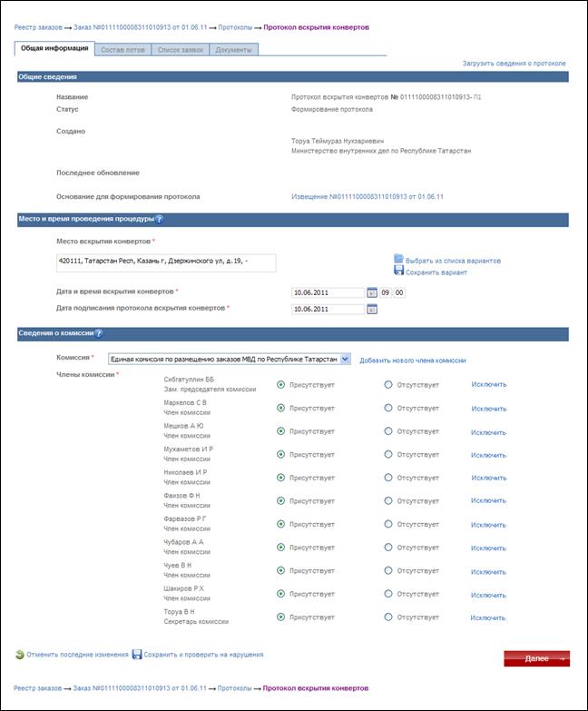
Task: Click save icon for Сохранить и проверить на нарушения
Action: click(137, 655)
